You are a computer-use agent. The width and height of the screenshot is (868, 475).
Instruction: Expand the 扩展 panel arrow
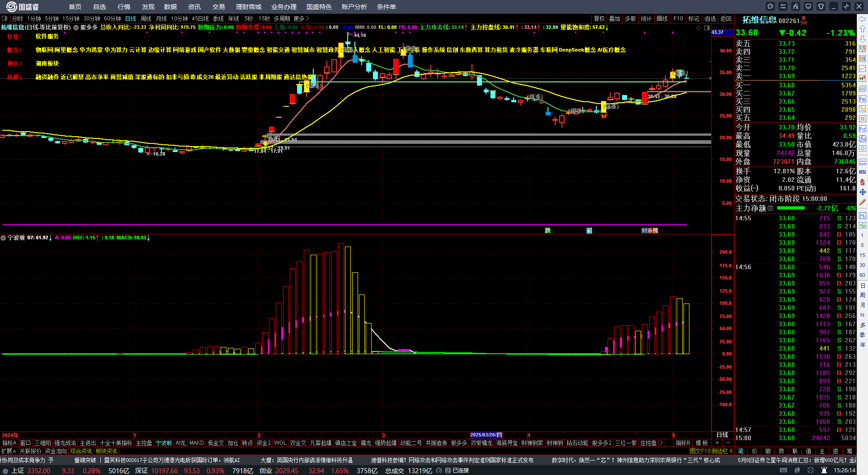[9, 451]
